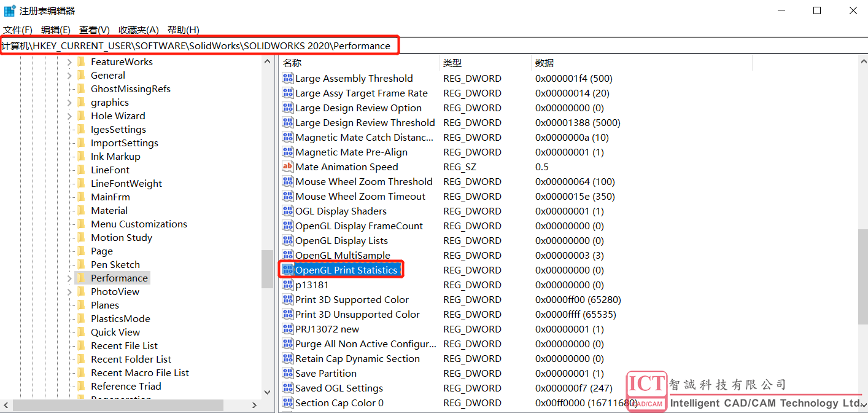Open the 查看(V) menu
Viewport: 868px width, 413px height.
[94, 29]
